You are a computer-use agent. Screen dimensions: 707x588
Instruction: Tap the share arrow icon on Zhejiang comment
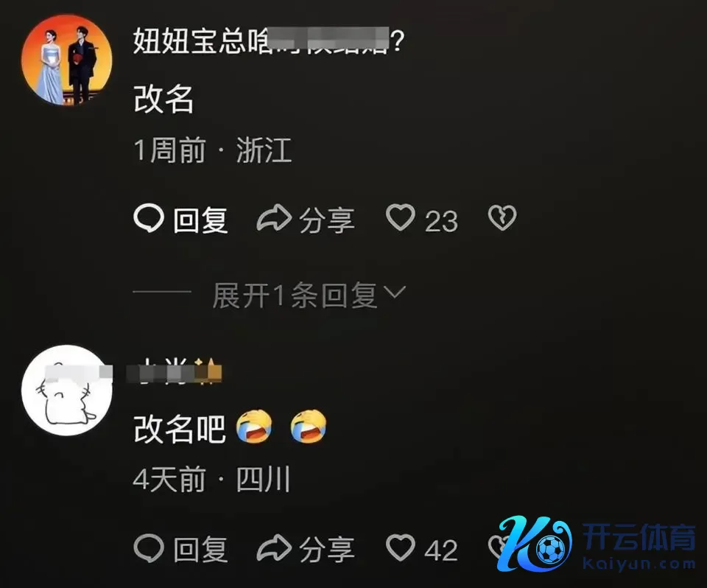tap(274, 218)
